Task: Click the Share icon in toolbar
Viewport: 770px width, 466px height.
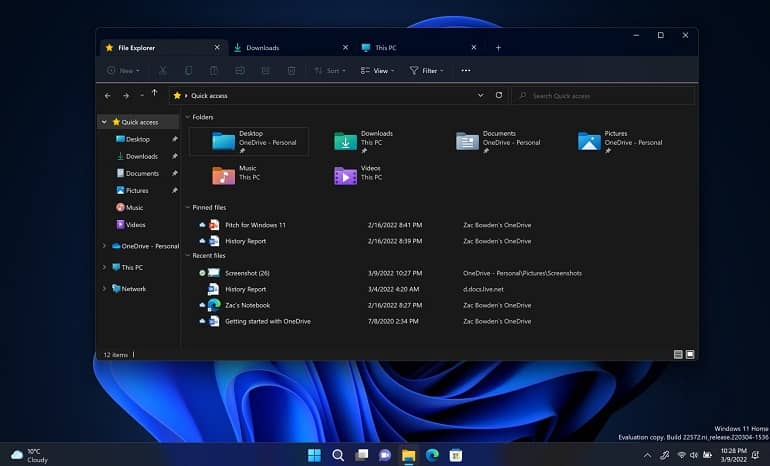Action: pos(266,71)
